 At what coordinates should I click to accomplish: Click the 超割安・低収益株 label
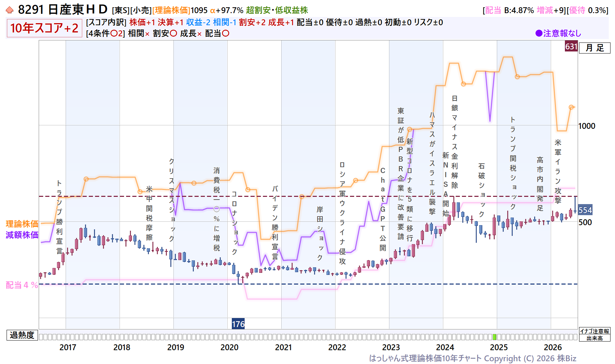277,10
